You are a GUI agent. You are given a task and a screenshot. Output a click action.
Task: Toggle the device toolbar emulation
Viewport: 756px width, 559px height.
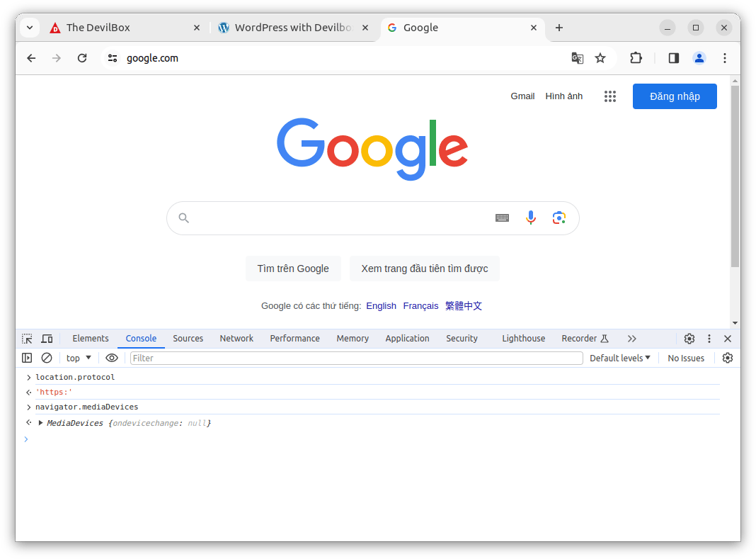47,339
